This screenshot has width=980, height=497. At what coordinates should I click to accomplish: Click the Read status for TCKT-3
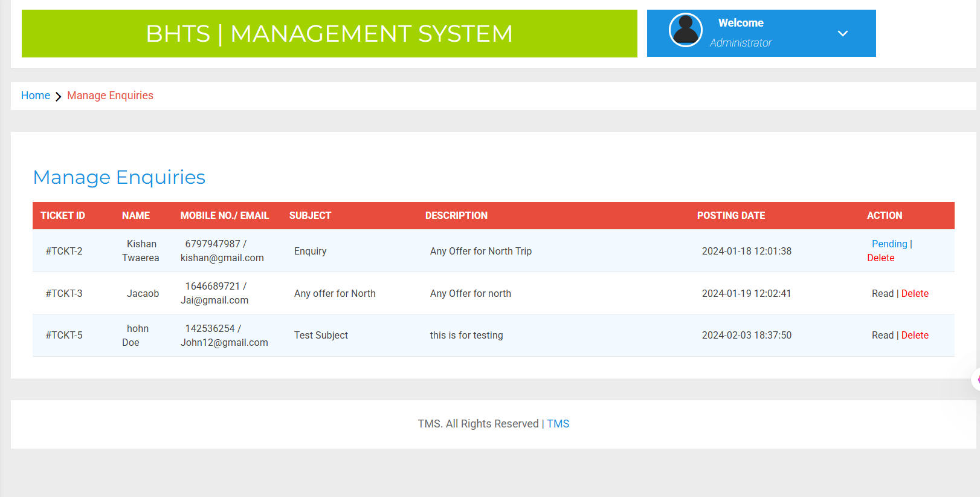[x=883, y=293]
